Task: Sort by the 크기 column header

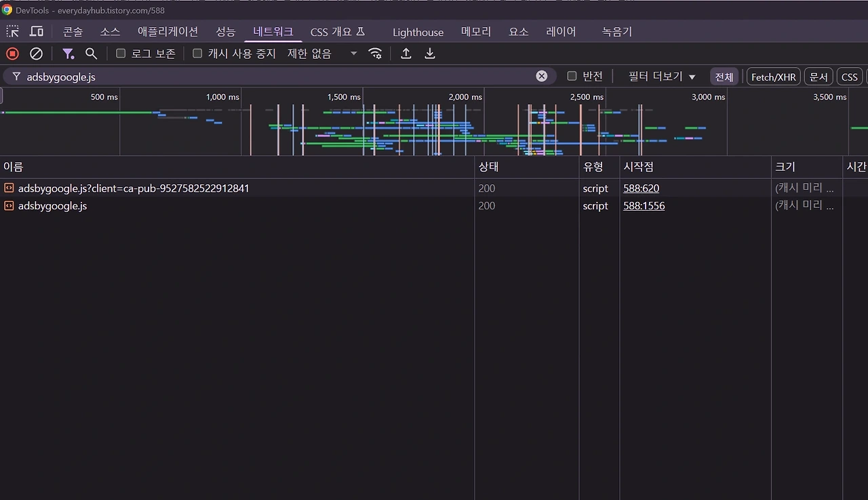Action: (x=807, y=167)
